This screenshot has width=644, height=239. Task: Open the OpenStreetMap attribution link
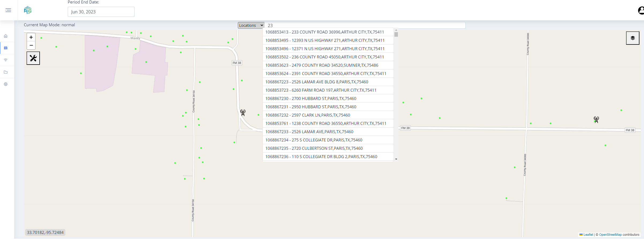coord(610,235)
